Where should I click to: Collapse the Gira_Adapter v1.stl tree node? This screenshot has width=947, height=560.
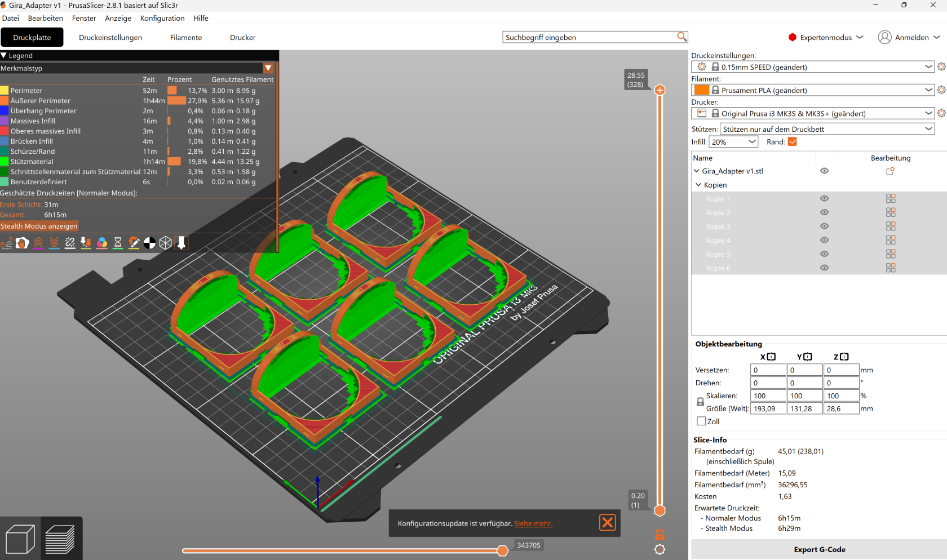[x=697, y=171]
